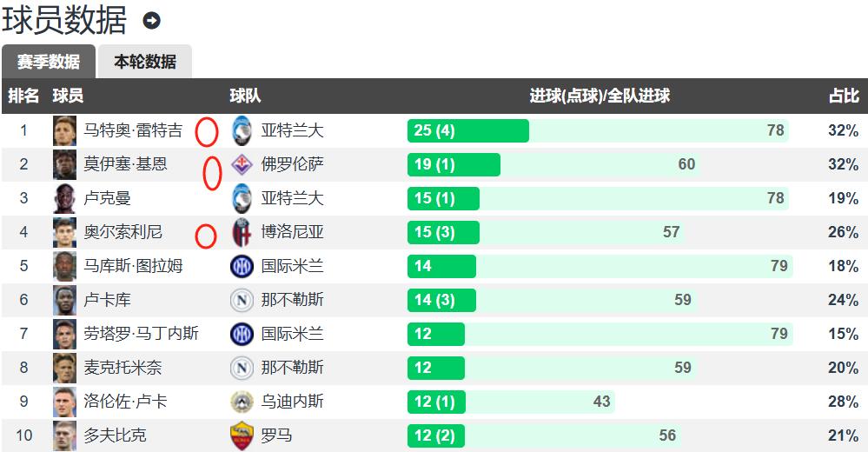Open Atalanta crest in row 1
The height and width of the screenshot is (452, 868).
[x=242, y=130]
